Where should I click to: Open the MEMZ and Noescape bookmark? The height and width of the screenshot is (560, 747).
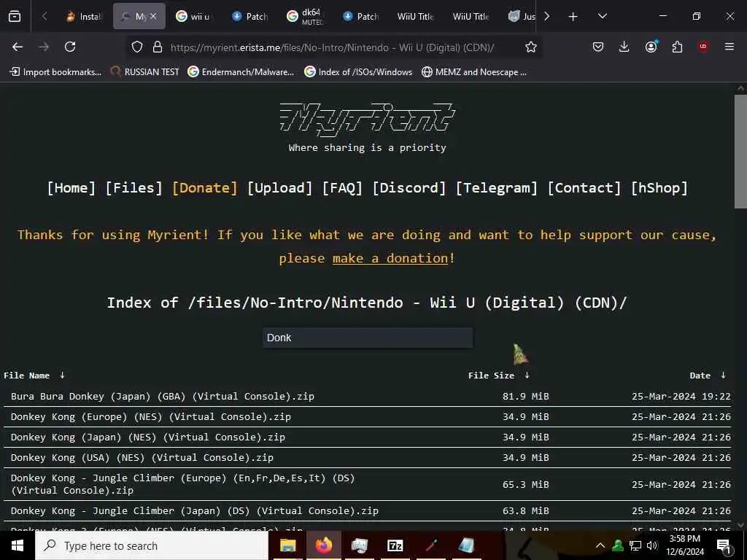[x=474, y=72]
